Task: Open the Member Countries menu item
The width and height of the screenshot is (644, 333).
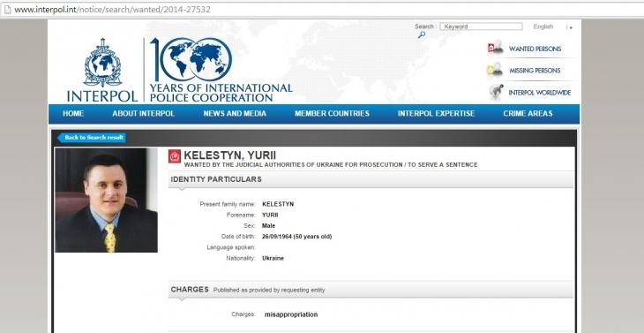Action: (332, 113)
